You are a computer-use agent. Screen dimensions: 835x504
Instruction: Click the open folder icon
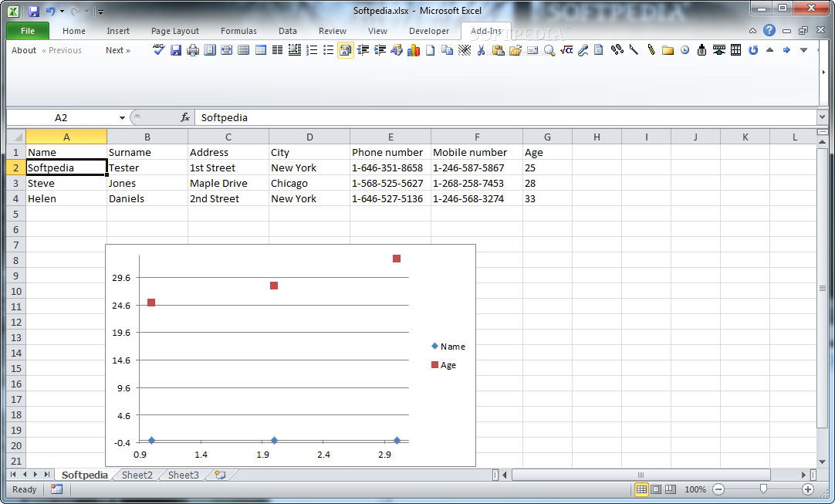tap(515, 50)
